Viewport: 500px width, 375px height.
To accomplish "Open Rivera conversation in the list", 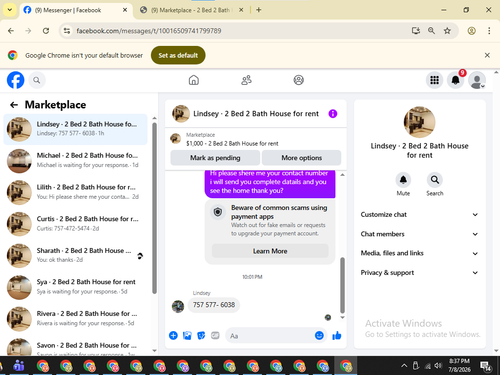I will (75, 319).
